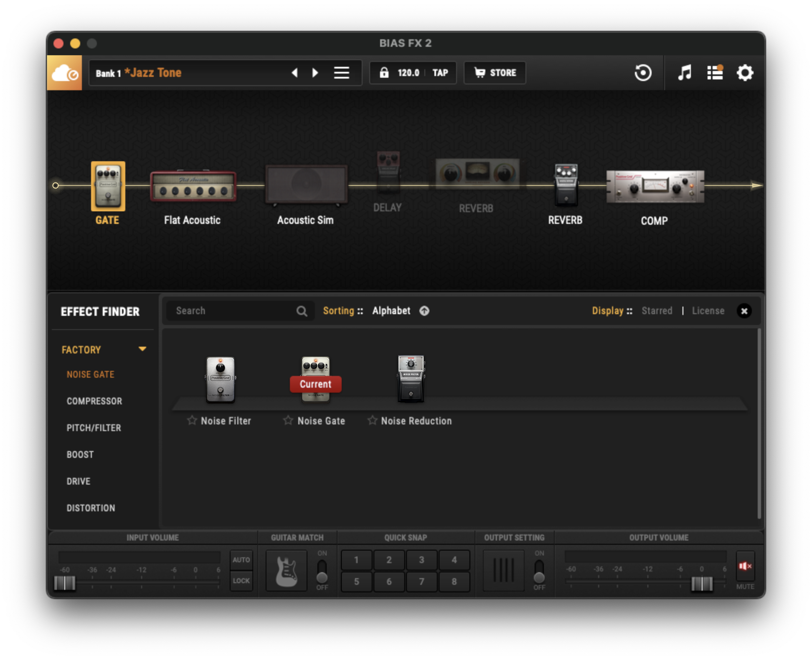This screenshot has height=660, width=812.
Task: Star the Noise Reduction effect
Action: [372, 420]
